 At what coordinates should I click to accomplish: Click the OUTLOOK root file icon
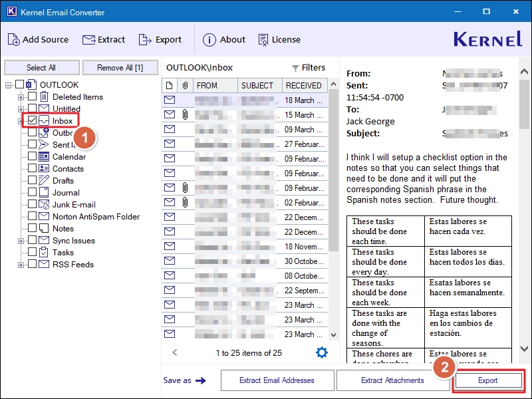coord(31,84)
